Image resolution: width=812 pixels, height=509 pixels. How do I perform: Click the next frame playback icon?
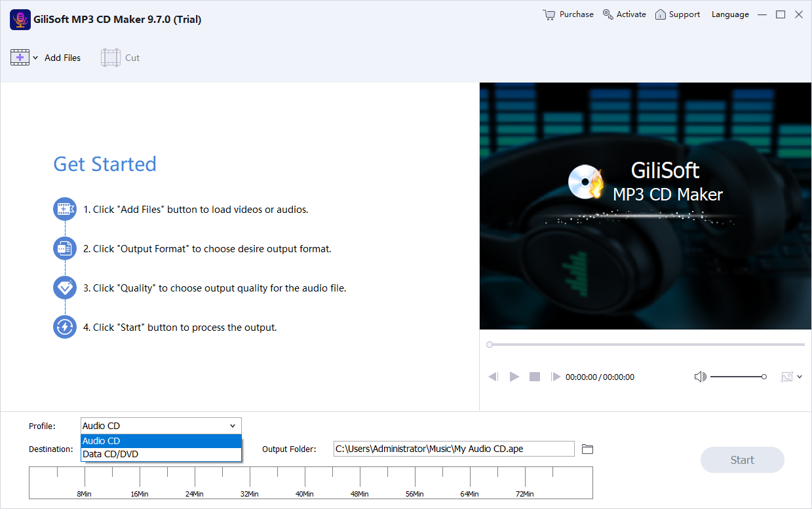[x=556, y=377]
